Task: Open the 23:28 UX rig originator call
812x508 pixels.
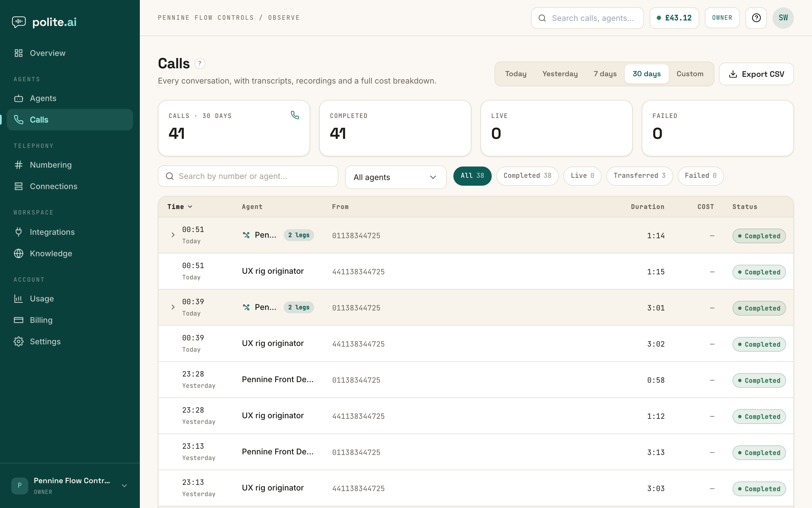Action: pos(476,416)
